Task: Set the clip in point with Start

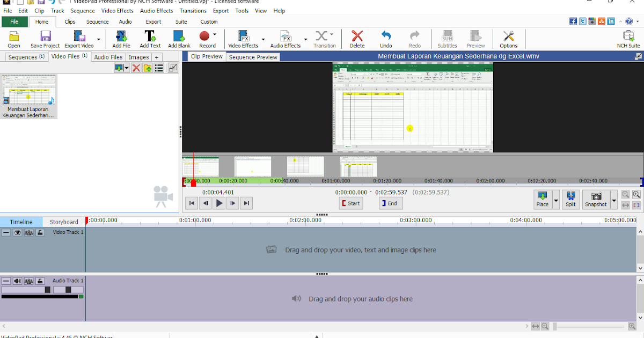Action: pos(350,203)
